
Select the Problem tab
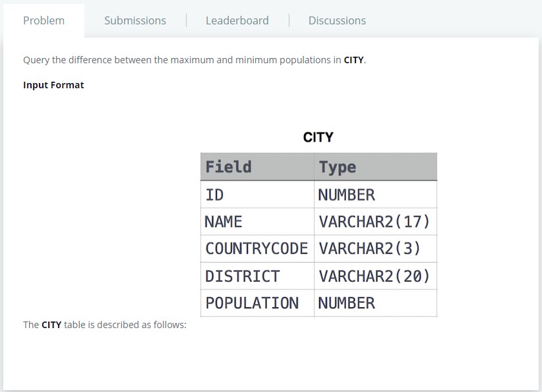(x=44, y=20)
